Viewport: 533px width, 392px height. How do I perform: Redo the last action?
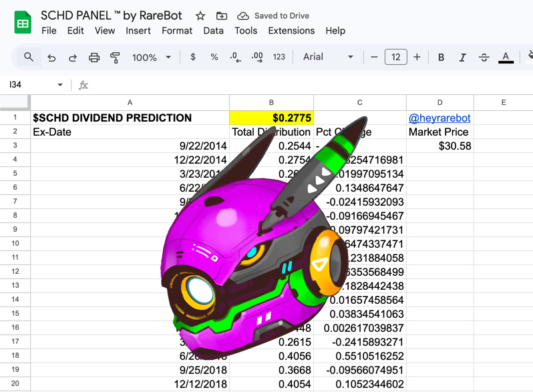pyautogui.click(x=72, y=57)
